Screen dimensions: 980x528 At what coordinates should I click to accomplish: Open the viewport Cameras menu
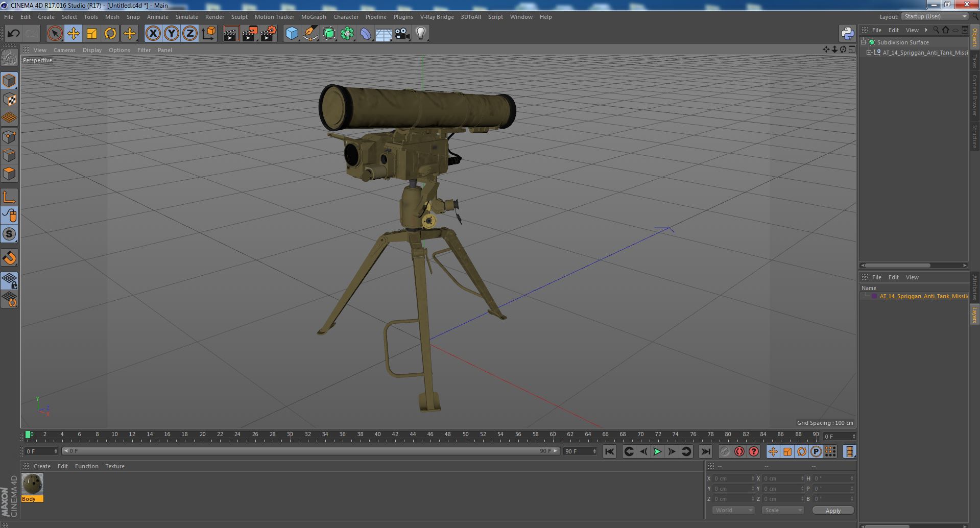64,50
